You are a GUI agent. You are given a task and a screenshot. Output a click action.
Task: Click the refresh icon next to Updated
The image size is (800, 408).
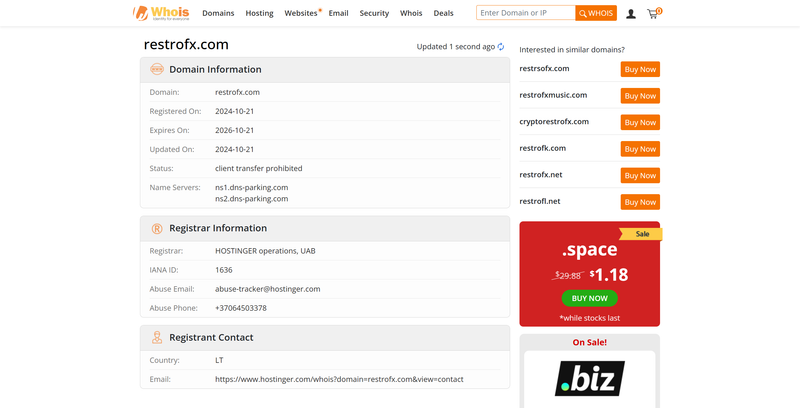(x=501, y=46)
